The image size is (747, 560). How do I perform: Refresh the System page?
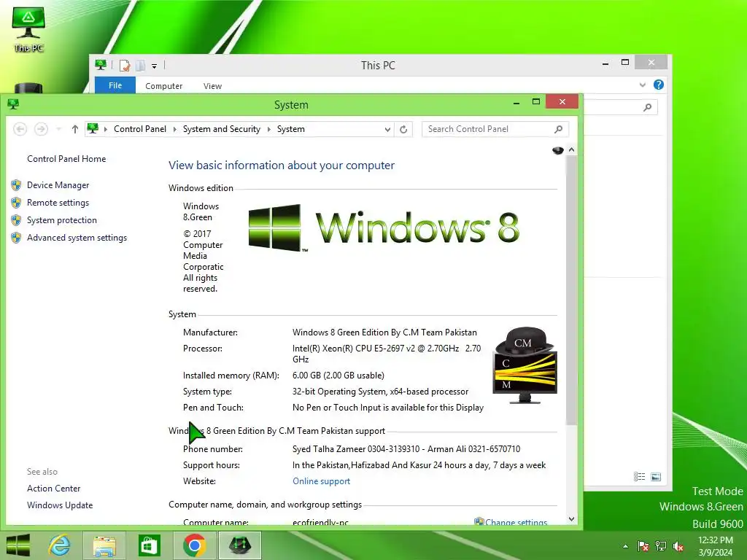tap(403, 129)
